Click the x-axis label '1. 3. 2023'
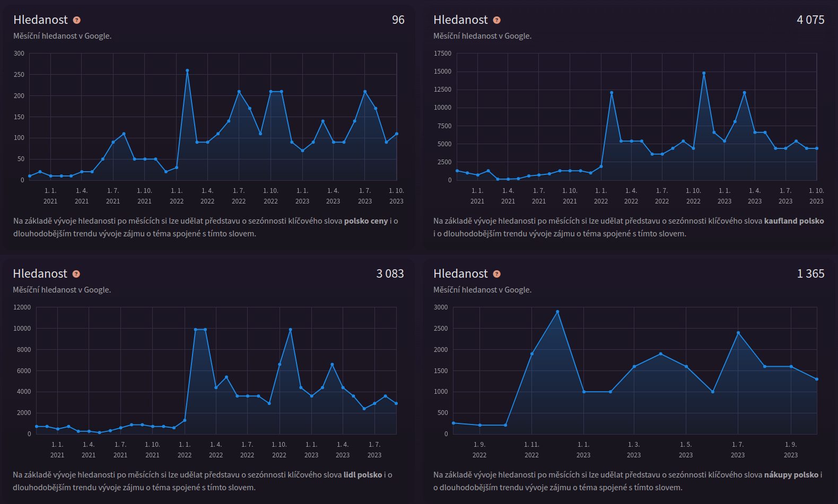Viewport: 838px width, 504px height. [x=634, y=450]
